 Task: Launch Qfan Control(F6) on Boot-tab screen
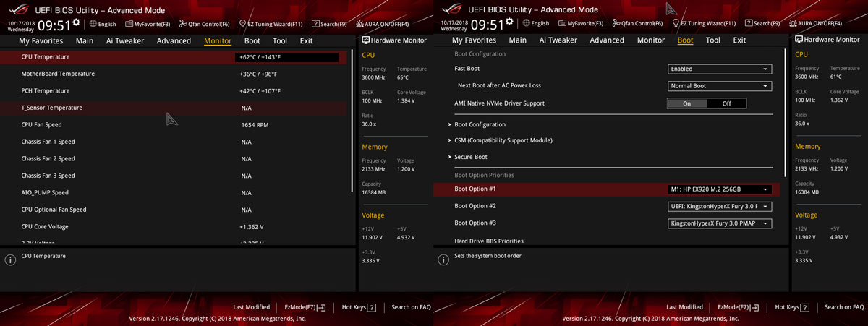pos(637,24)
